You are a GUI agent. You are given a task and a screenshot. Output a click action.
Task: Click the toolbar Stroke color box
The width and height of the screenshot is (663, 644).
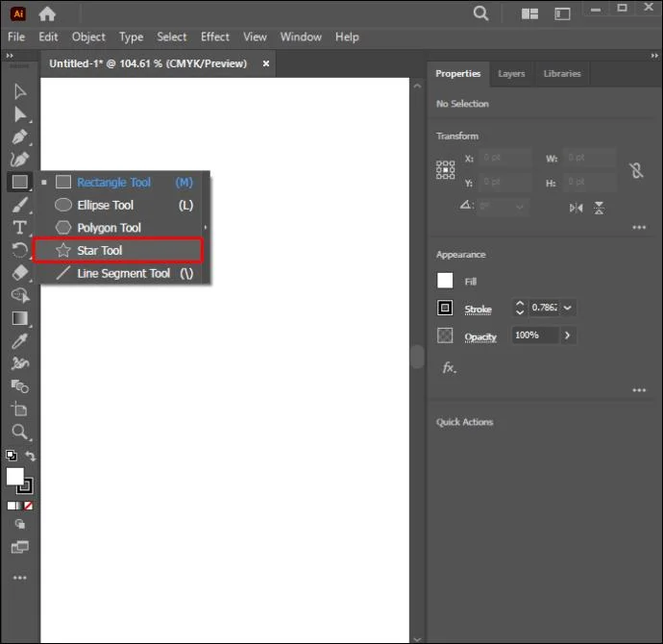(x=26, y=487)
